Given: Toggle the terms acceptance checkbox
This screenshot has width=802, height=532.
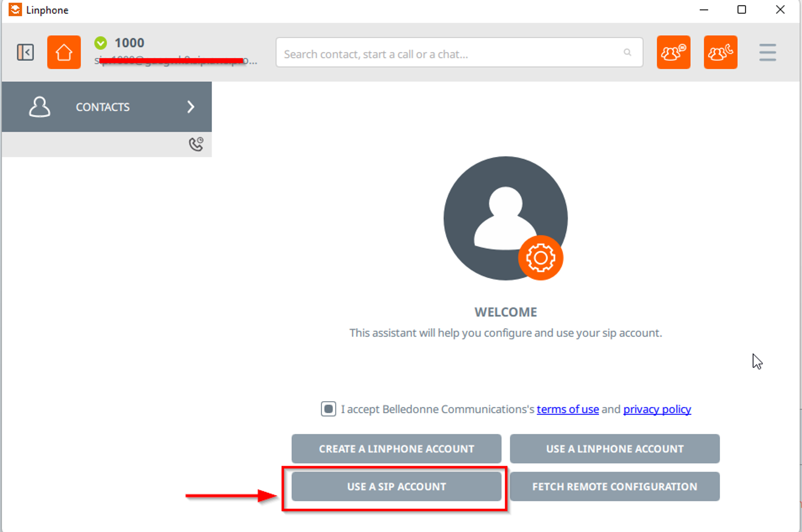Looking at the screenshot, I should (328, 409).
